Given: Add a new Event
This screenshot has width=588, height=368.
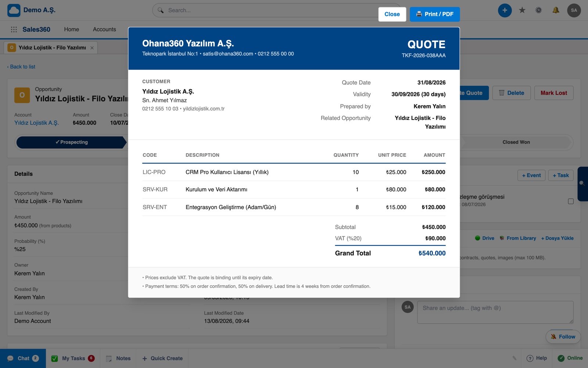Looking at the screenshot, I should (531, 176).
